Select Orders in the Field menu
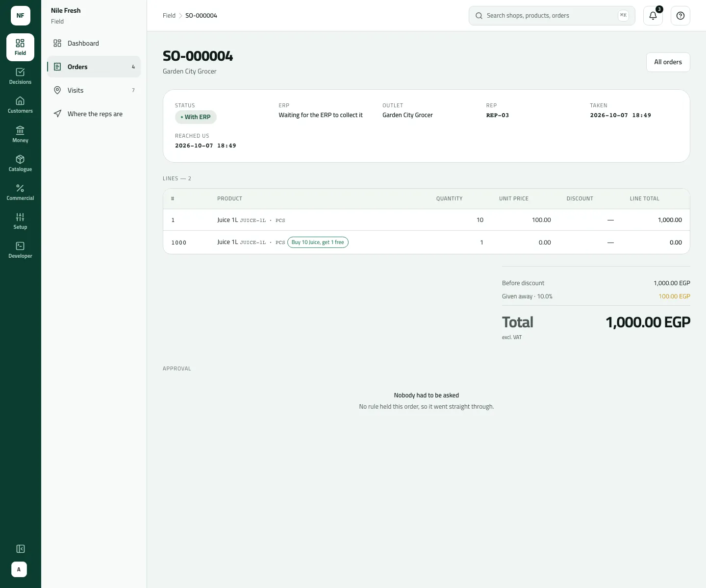706x588 pixels. [94, 67]
